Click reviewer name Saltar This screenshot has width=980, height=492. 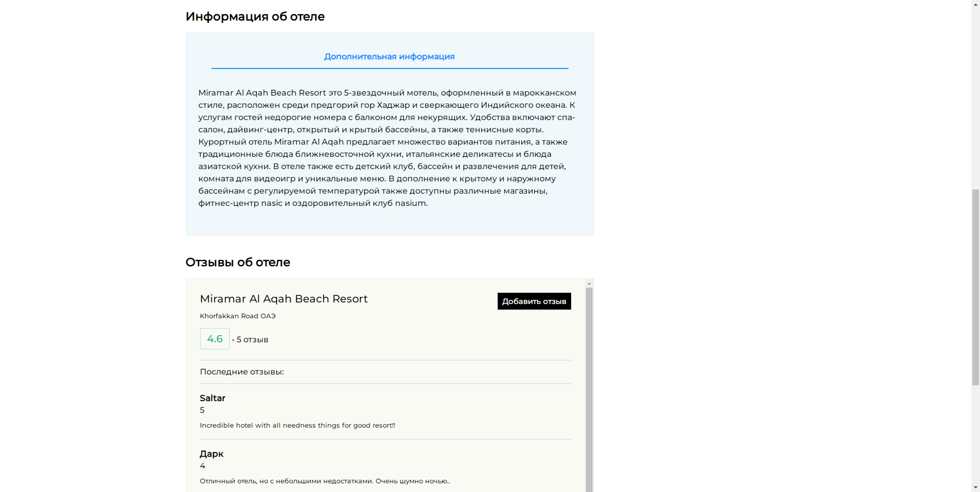tap(212, 398)
